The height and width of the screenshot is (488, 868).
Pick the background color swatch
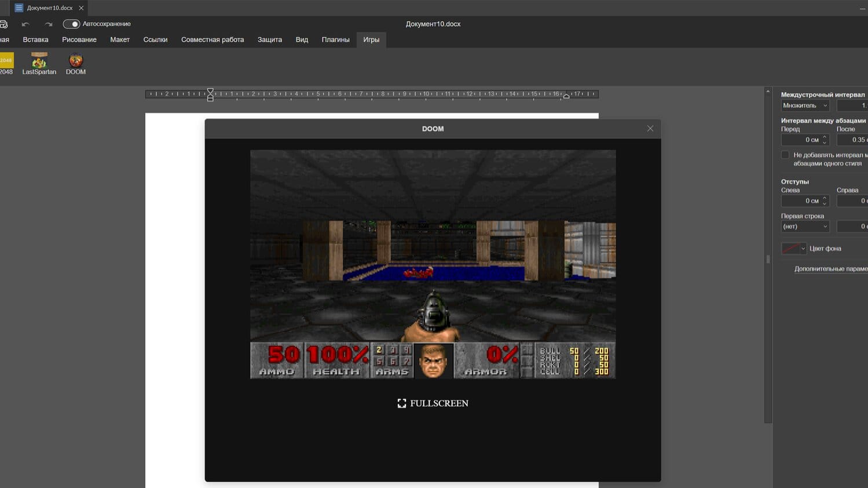792,248
